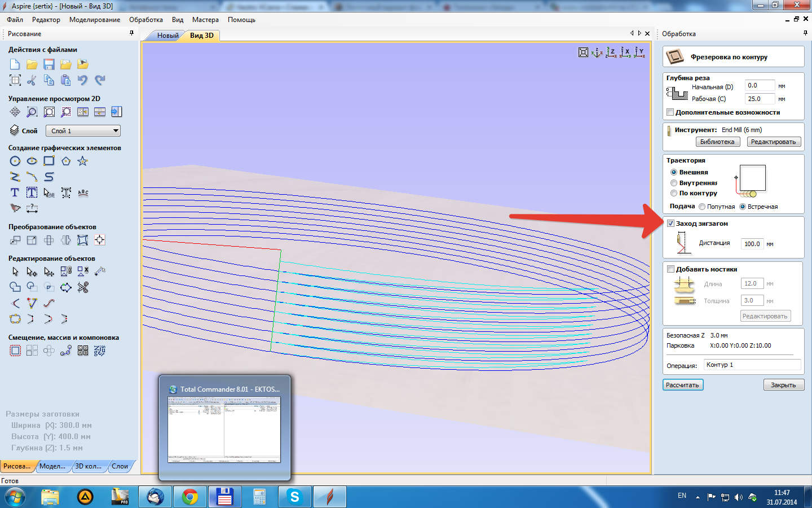Choose the draw polygon tool

(66, 161)
